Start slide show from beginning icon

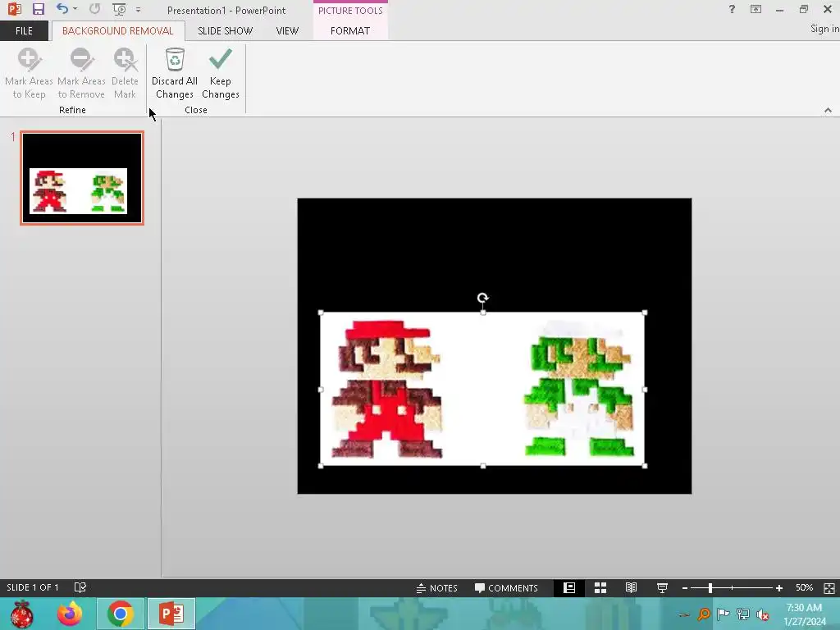(x=119, y=9)
